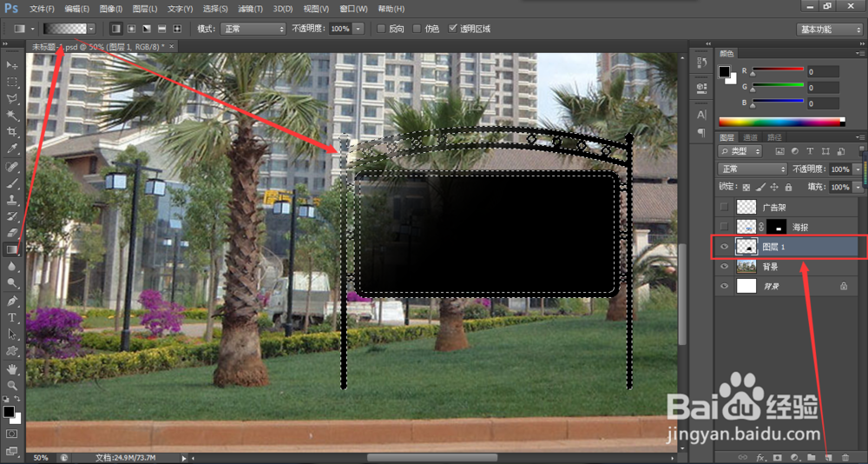Select the Eyedropper tool
868x464 pixels.
pos(11,148)
